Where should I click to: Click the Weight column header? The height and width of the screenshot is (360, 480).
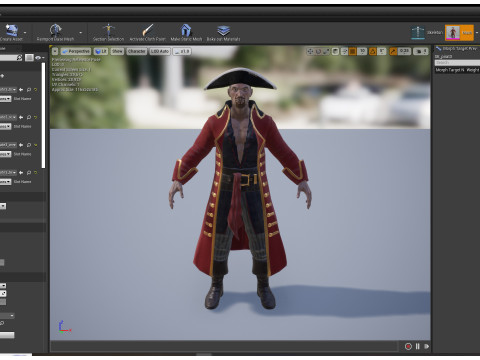point(473,70)
